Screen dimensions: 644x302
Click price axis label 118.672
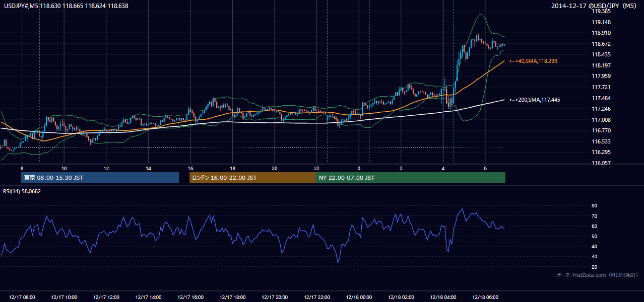(x=601, y=44)
